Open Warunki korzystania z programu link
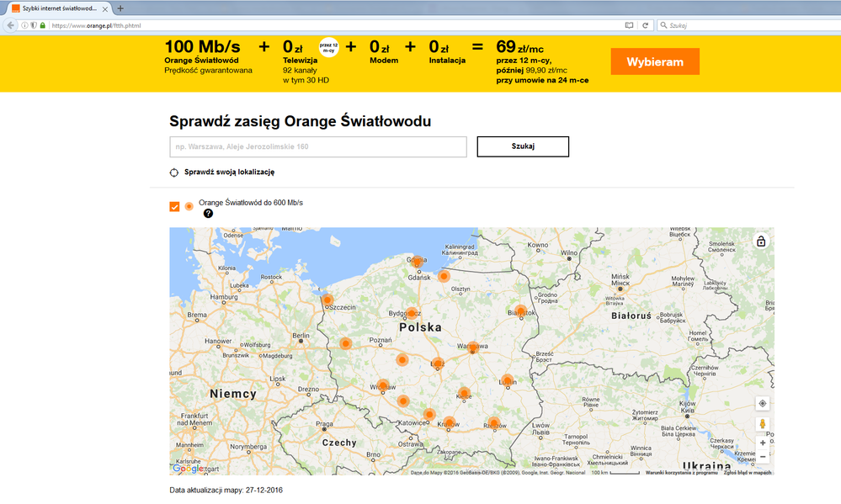This screenshot has height=504, width=841. tap(681, 473)
